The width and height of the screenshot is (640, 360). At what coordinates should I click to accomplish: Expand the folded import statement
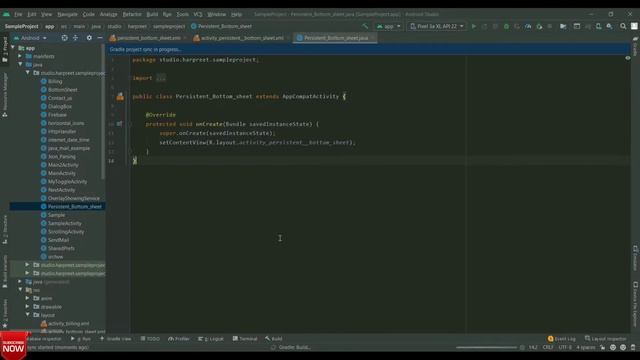pyautogui.click(x=161, y=78)
